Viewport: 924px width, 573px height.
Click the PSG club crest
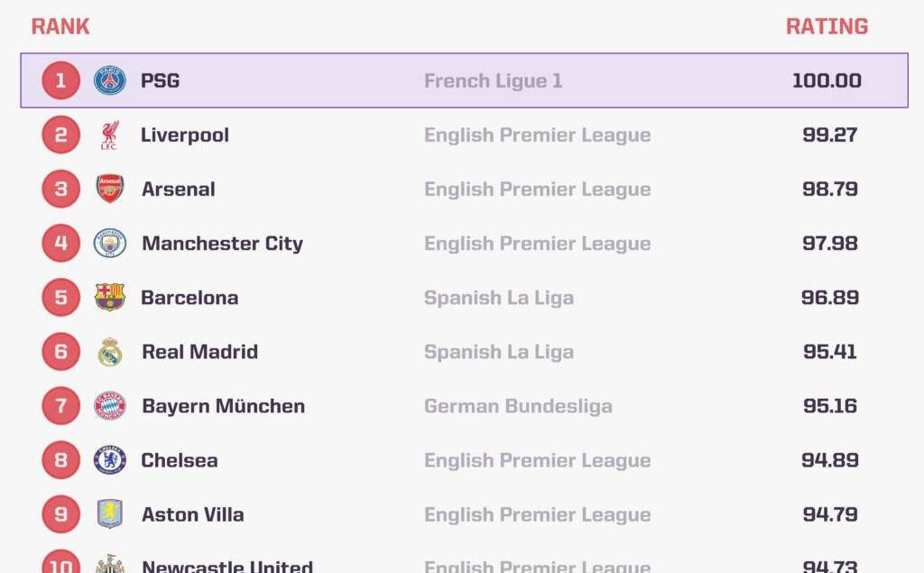tap(109, 81)
